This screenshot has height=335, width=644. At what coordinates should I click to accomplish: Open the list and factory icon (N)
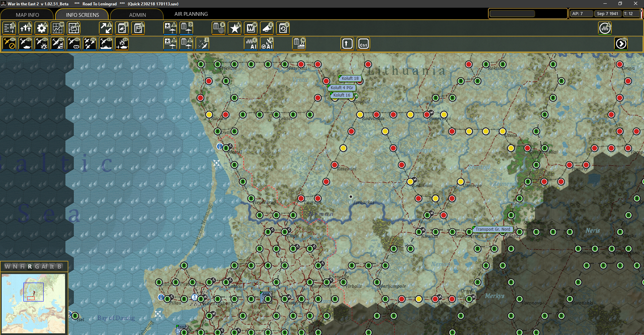tap(299, 44)
